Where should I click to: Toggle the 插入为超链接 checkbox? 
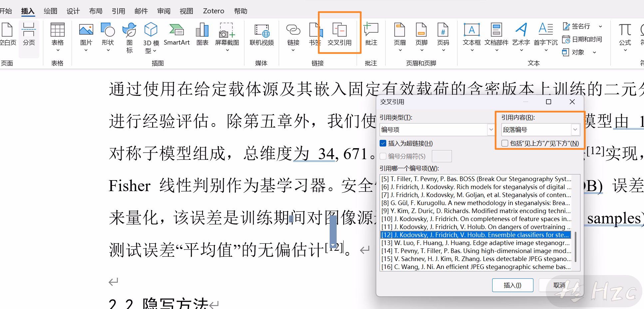(383, 143)
